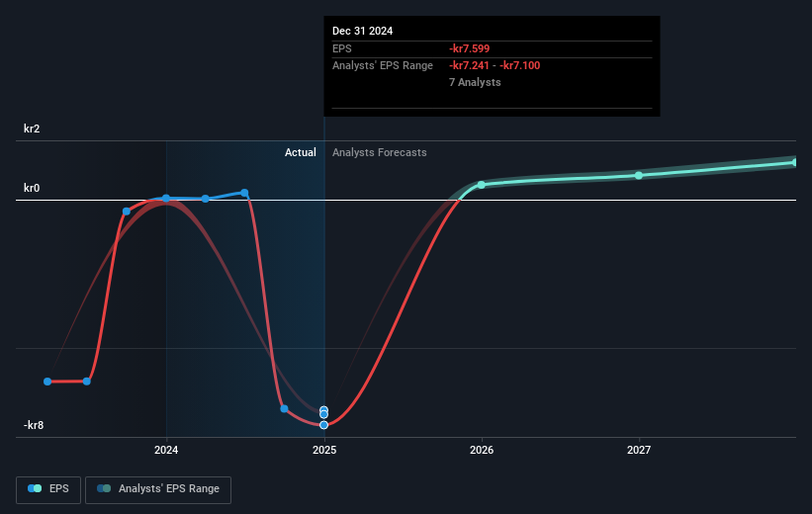Toggle the Analysts' EPS Range legend
Viewport: 812px width, 514px height.
pyautogui.click(x=158, y=489)
